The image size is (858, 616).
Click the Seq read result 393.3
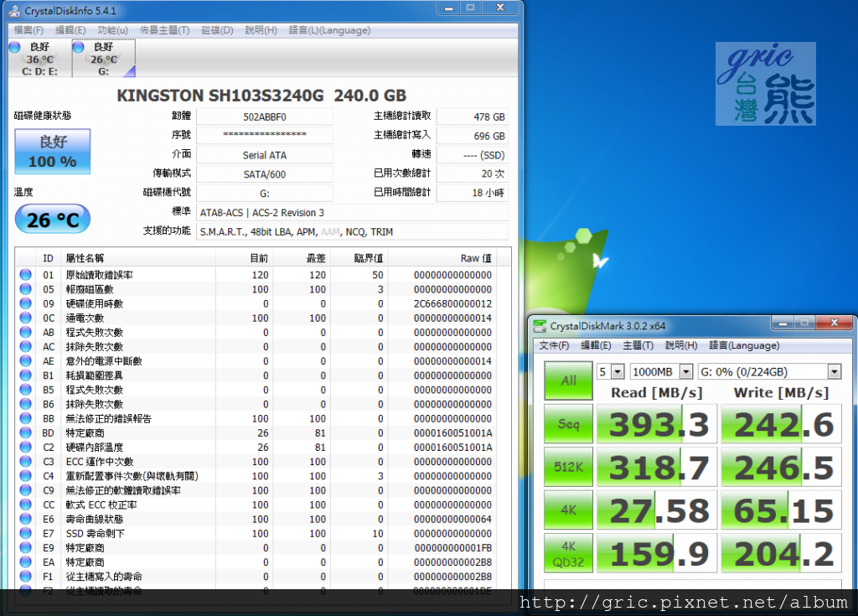coord(657,424)
